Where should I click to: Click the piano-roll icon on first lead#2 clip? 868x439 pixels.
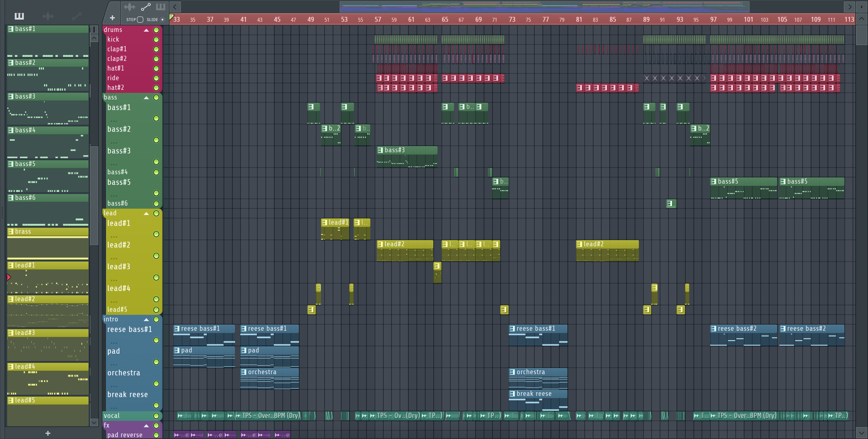(380, 244)
